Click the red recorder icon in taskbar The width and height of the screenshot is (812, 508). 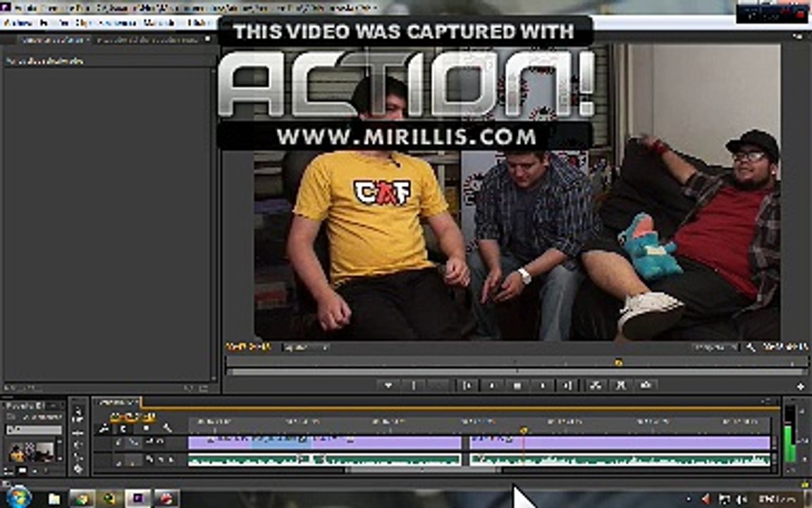166,499
